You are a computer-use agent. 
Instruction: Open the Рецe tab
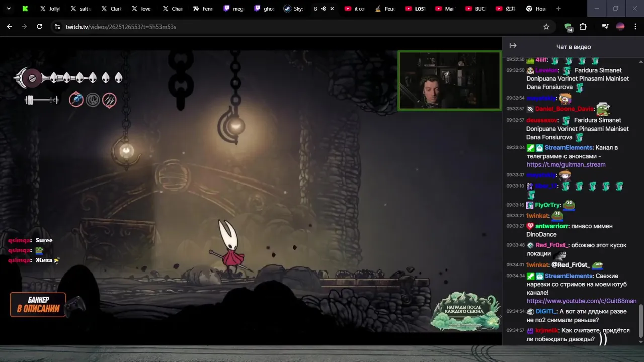[x=385, y=9]
